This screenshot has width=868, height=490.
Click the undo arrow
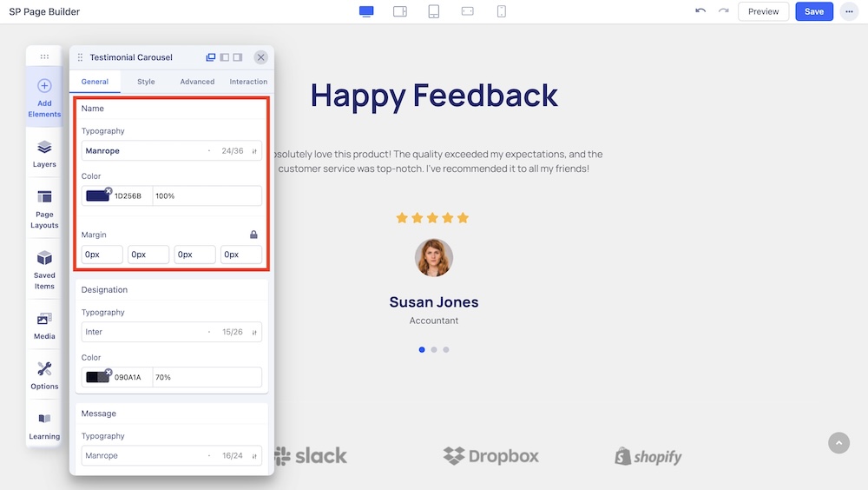[700, 11]
